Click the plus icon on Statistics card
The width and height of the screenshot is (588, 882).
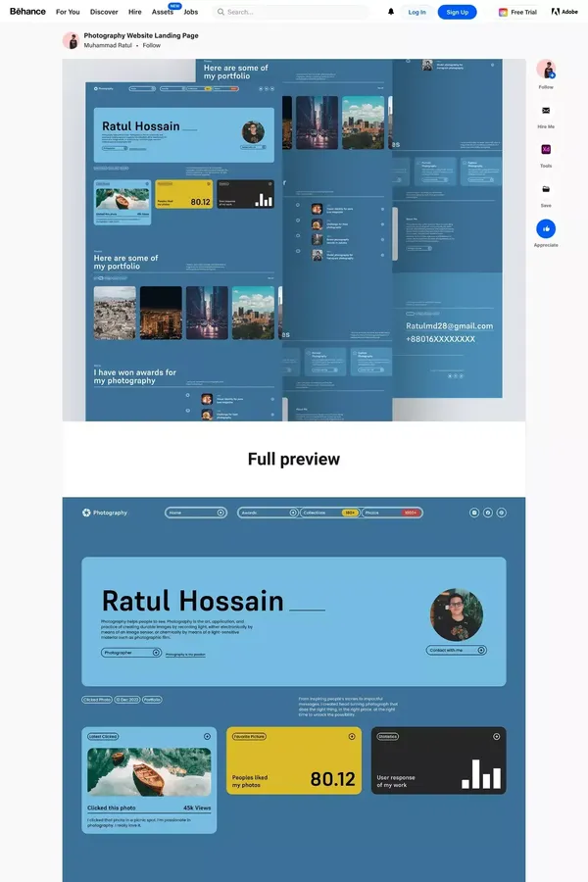[x=496, y=736]
